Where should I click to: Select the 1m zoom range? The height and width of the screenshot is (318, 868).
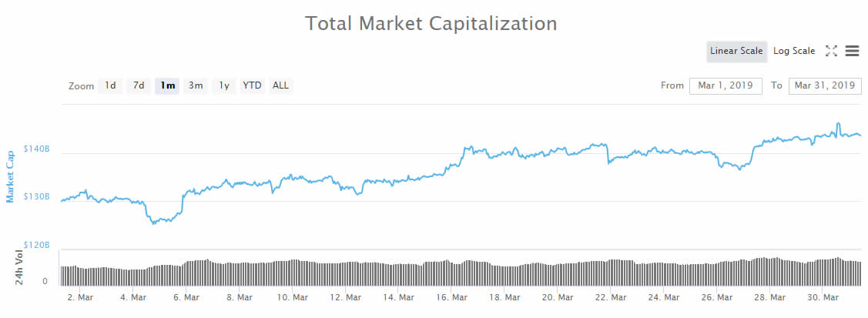point(167,85)
